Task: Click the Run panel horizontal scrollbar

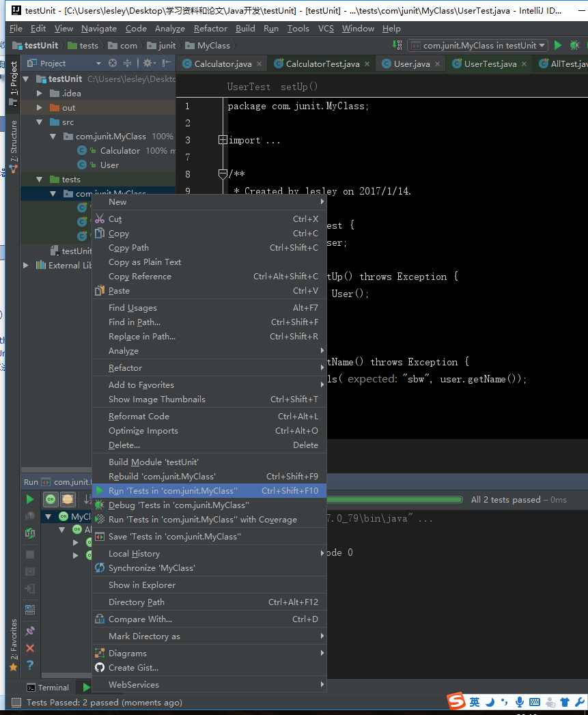Action: click(66, 675)
